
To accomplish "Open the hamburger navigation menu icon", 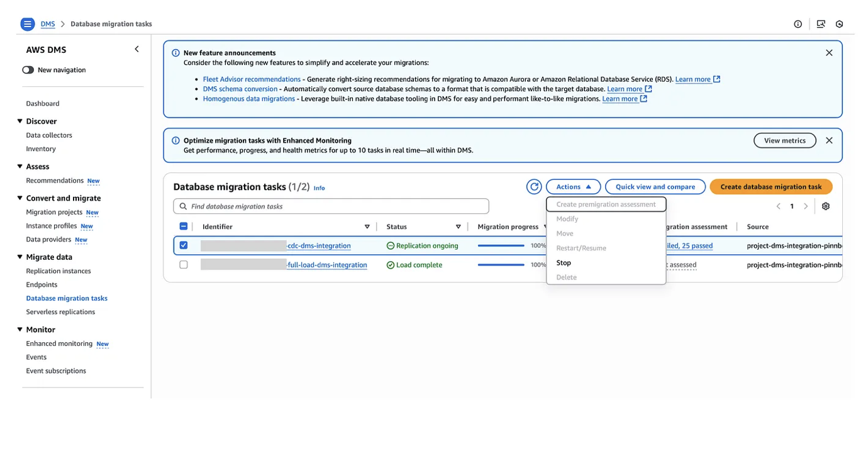I will coord(27,24).
